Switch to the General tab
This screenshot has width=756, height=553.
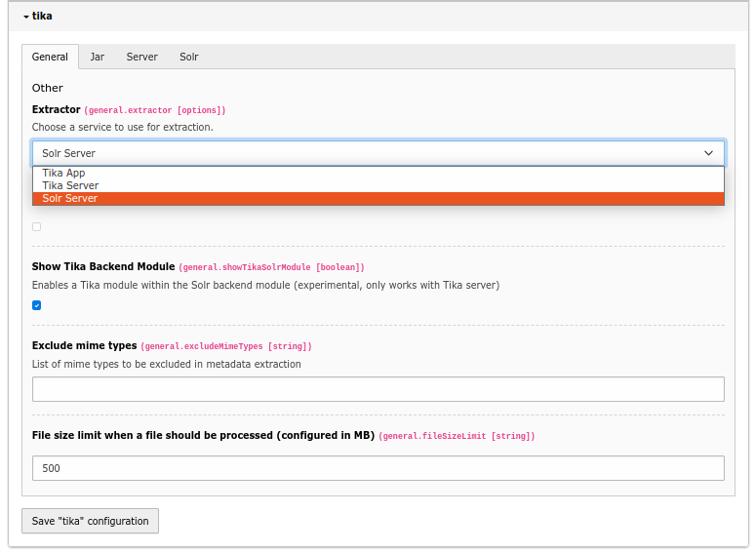pos(50,57)
